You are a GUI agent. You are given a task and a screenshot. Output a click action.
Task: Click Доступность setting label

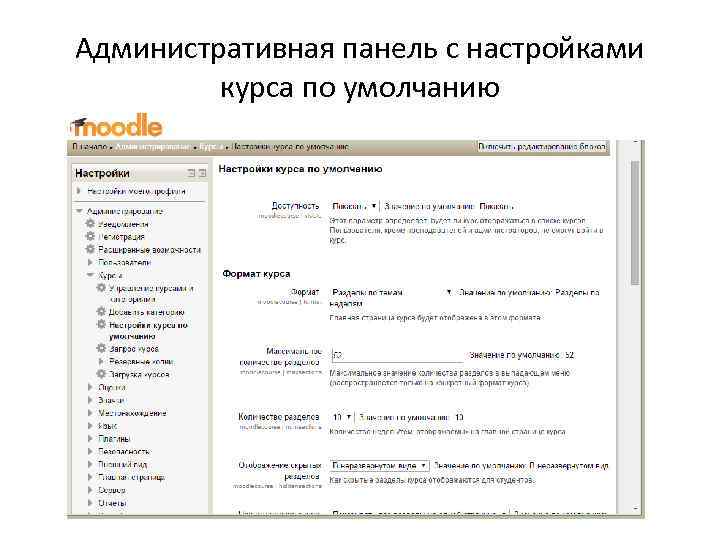pyautogui.click(x=295, y=206)
